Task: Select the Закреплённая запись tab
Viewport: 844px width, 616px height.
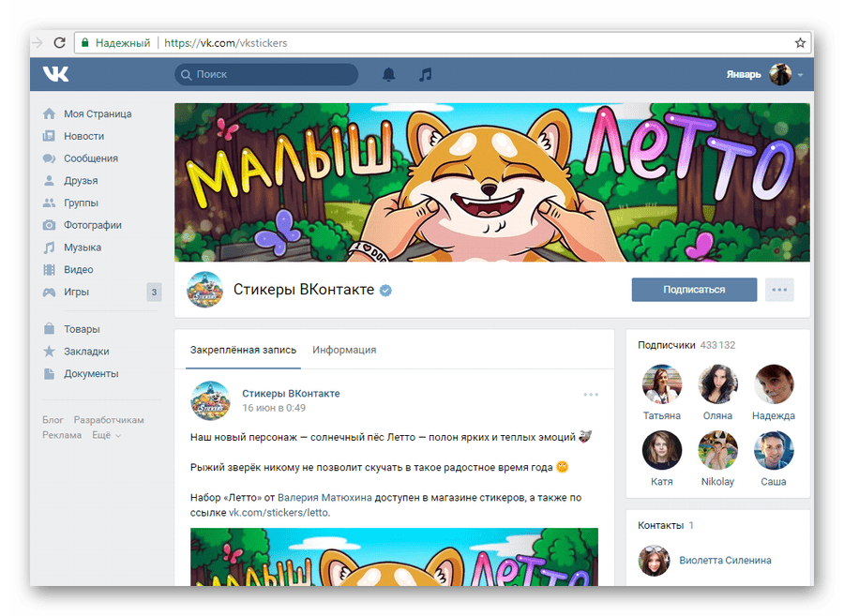Action: tap(243, 350)
